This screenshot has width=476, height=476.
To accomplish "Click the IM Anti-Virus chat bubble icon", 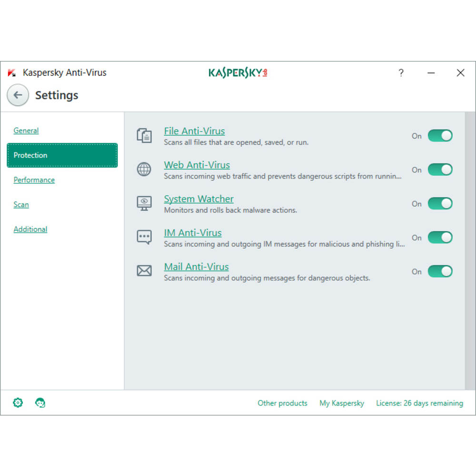I will (x=144, y=237).
